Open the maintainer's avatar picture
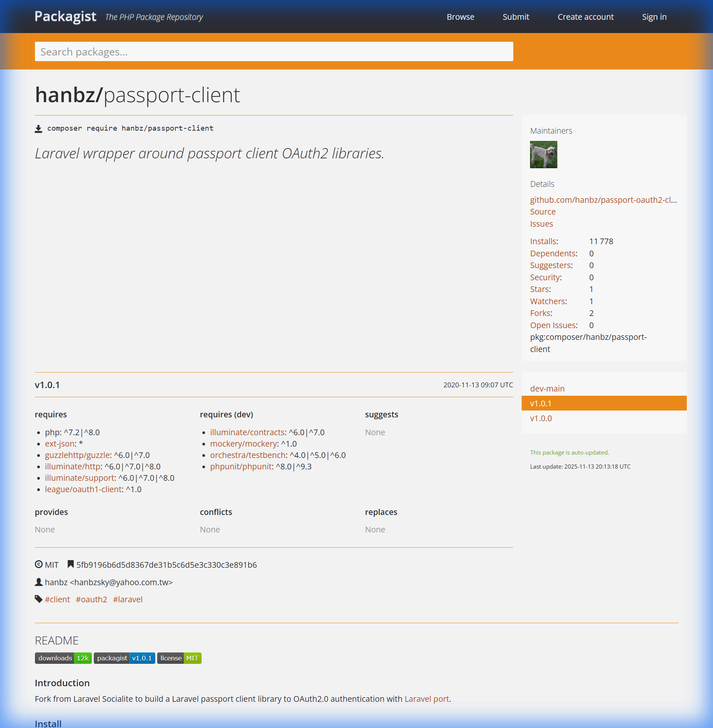The height and width of the screenshot is (728, 713). click(x=543, y=155)
